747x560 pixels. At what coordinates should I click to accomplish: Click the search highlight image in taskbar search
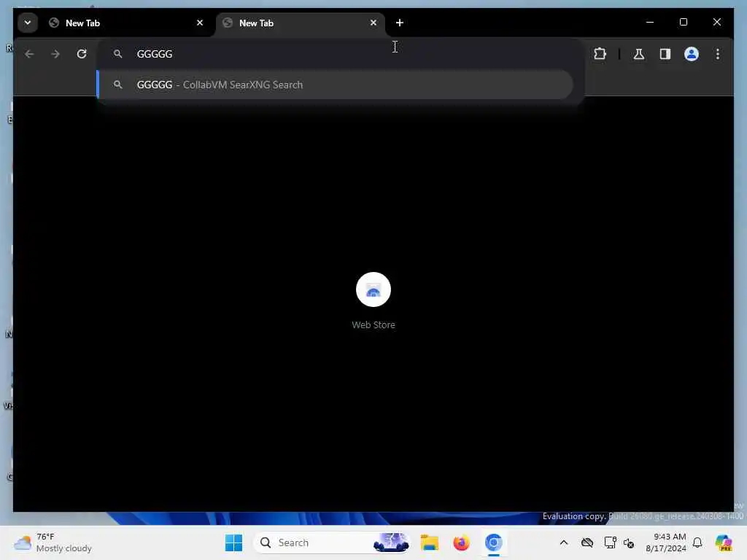click(391, 542)
